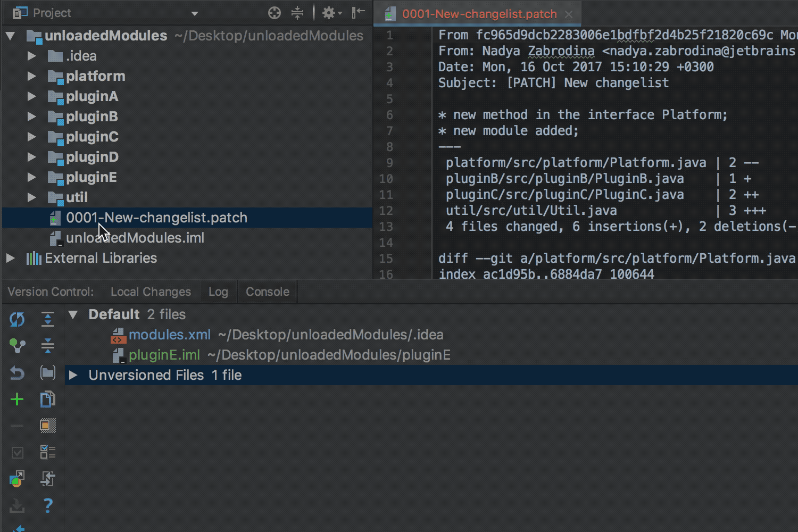Click the Copy icon in Version Control toolbar
This screenshot has width=798, height=532.
[48, 400]
